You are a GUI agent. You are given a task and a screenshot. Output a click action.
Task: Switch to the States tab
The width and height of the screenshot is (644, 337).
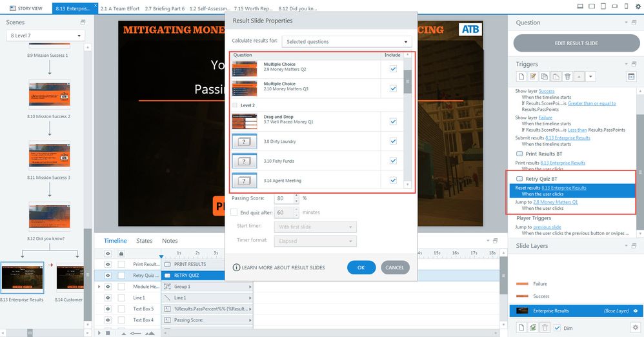tap(144, 241)
